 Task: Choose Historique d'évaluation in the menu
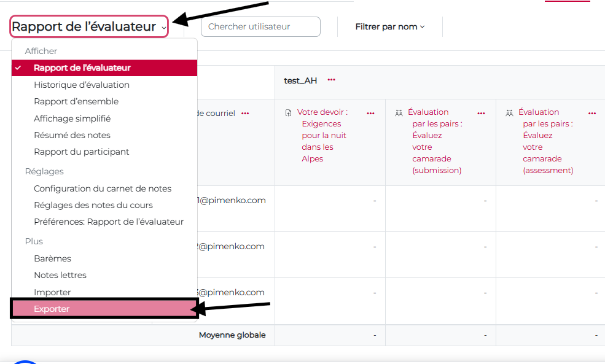click(82, 85)
